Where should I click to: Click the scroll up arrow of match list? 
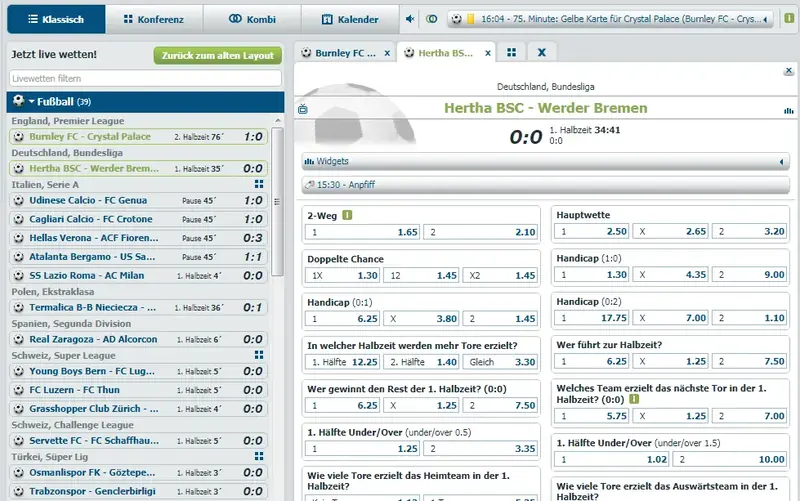coord(278,121)
